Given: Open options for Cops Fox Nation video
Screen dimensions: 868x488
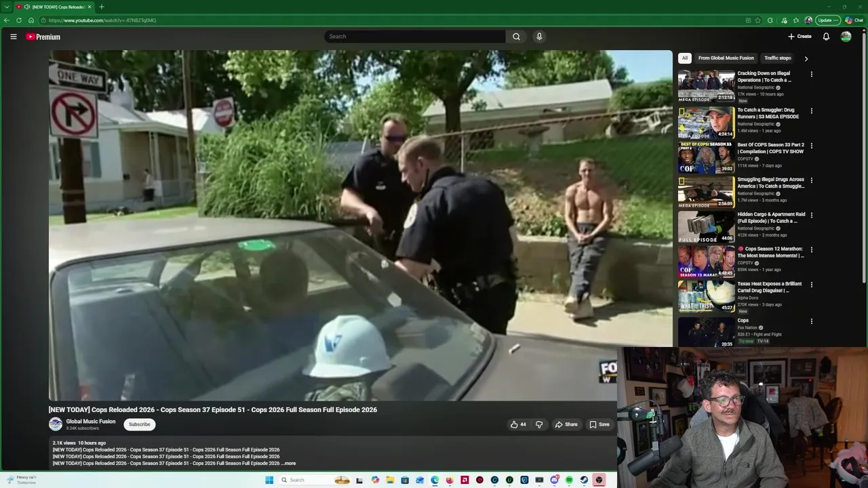Looking at the screenshot, I should click(811, 321).
